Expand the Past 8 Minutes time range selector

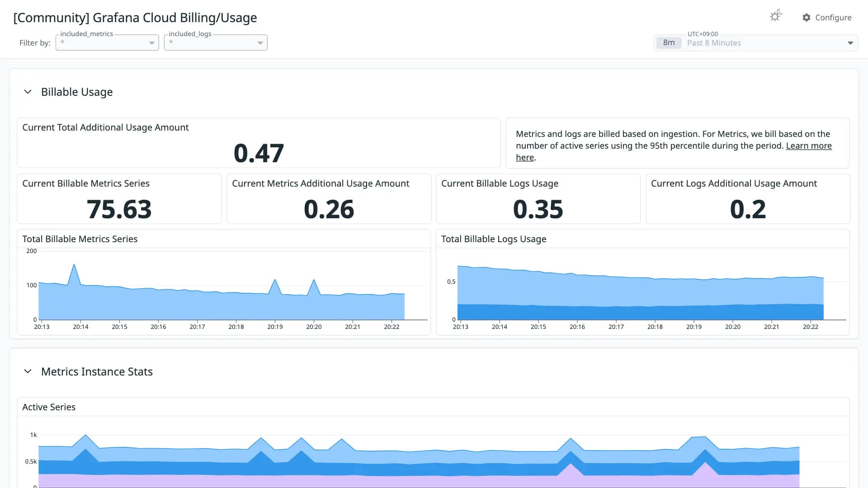pyautogui.click(x=756, y=43)
